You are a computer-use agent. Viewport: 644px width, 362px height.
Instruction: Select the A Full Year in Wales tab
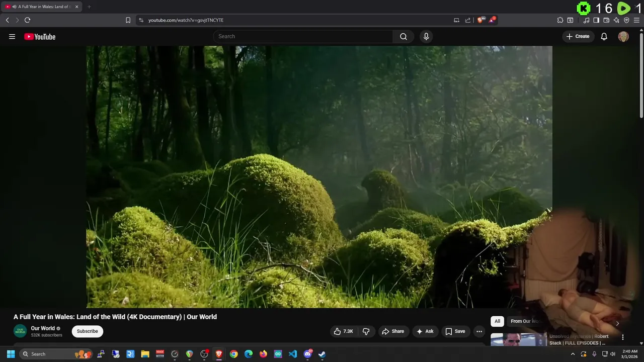(42, 7)
